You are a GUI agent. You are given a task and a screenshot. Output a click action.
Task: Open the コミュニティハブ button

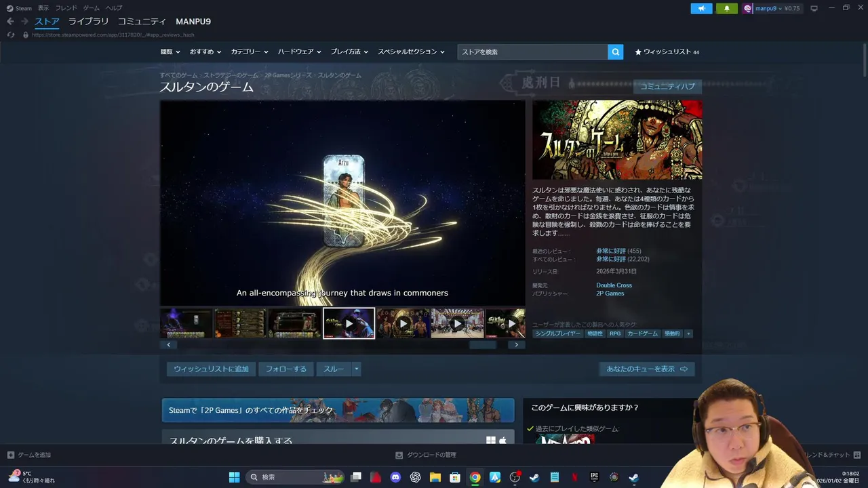pos(667,87)
